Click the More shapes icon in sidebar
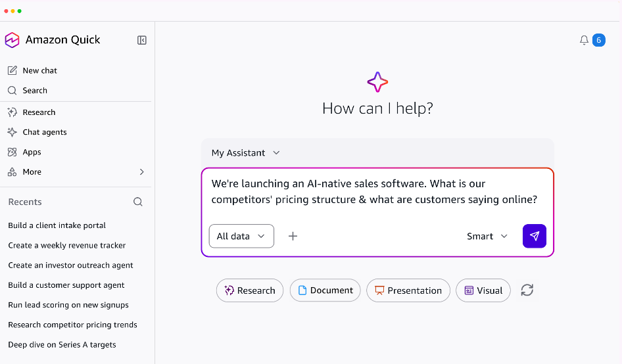The image size is (622, 364). click(12, 171)
